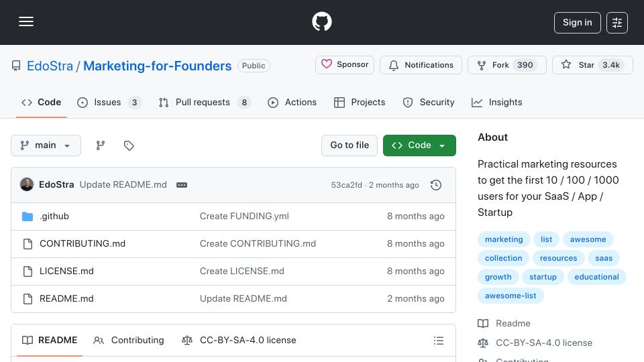
Task: Switch to the Security tab
Action: tap(429, 102)
